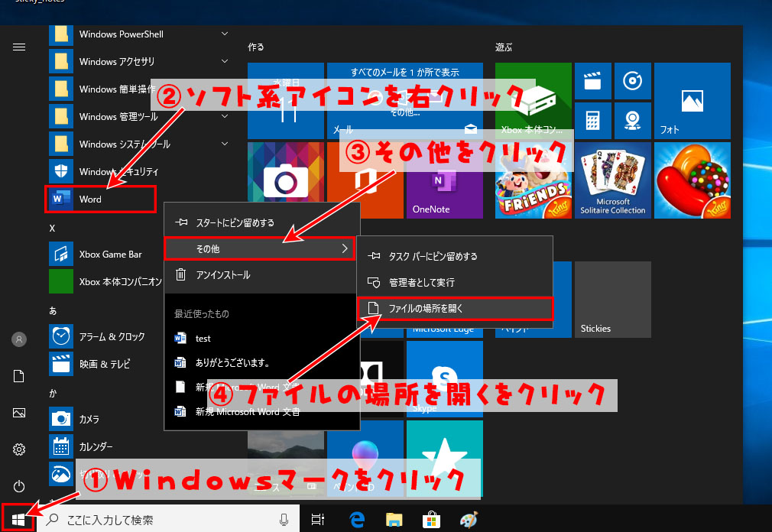Open File Explorer on taskbar
This screenshot has height=532, width=772.
tap(394, 519)
